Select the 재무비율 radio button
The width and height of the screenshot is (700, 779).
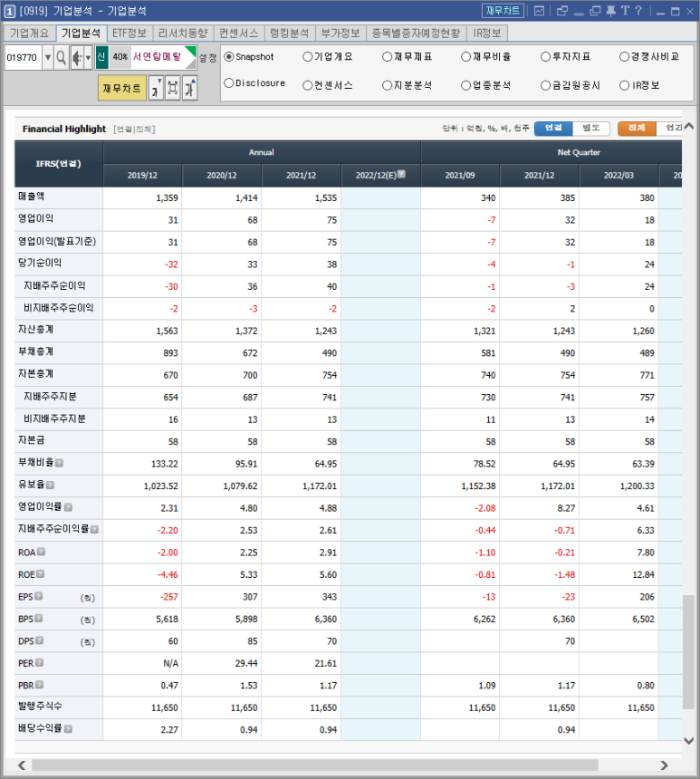465,57
